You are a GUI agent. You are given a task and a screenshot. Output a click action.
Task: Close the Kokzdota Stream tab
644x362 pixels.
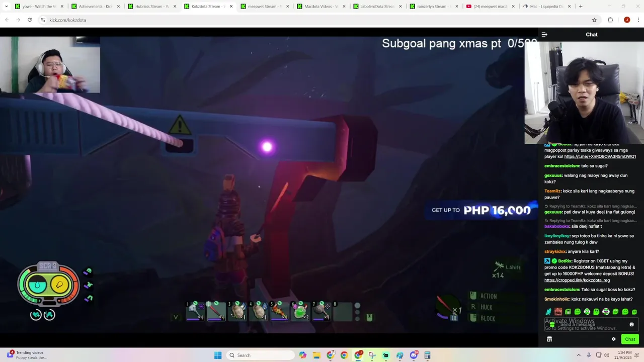pyautogui.click(x=230, y=7)
